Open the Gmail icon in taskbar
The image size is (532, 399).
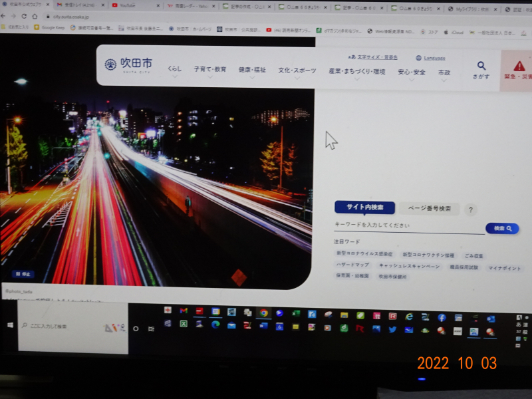click(184, 310)
